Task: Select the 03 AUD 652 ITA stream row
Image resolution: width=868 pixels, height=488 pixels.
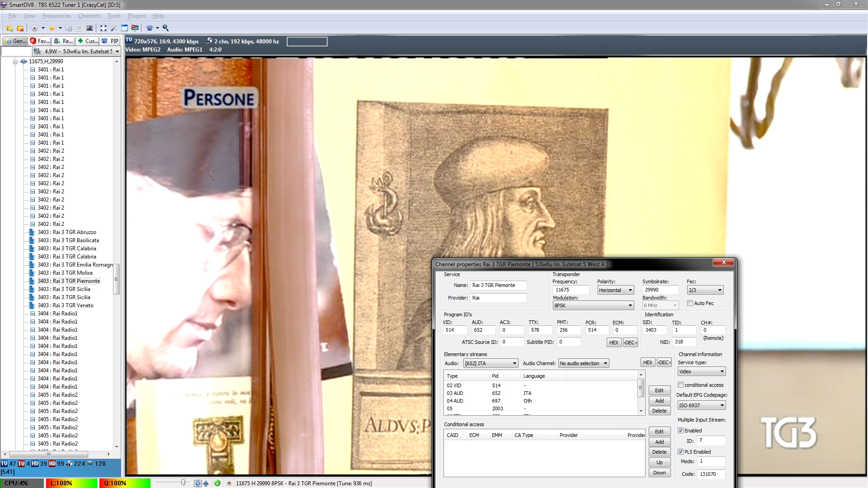Action: [541, 393]
